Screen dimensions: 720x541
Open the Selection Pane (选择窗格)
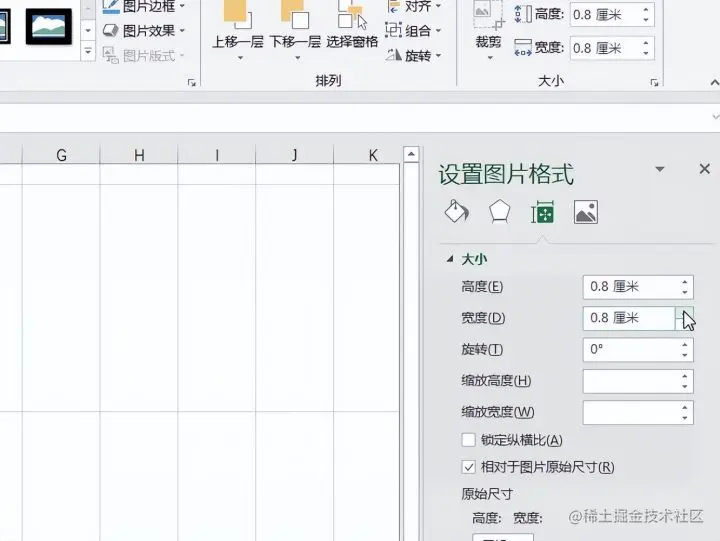click(352, 23)
